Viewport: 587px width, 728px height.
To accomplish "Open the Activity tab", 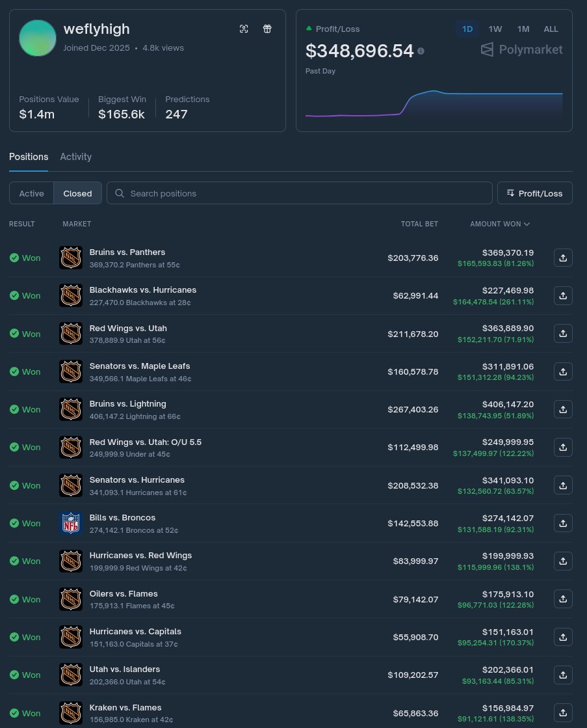I will coord(75,157).
